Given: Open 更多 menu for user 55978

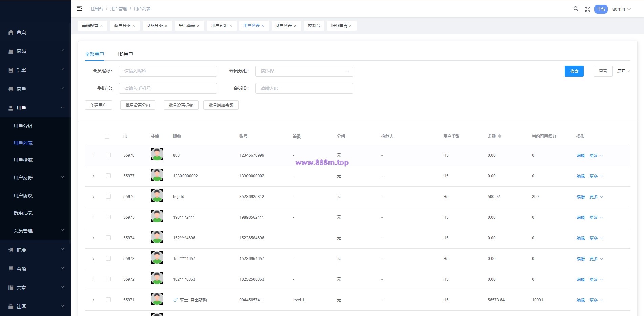Looking at the screenshot, I should click(596, 155).
